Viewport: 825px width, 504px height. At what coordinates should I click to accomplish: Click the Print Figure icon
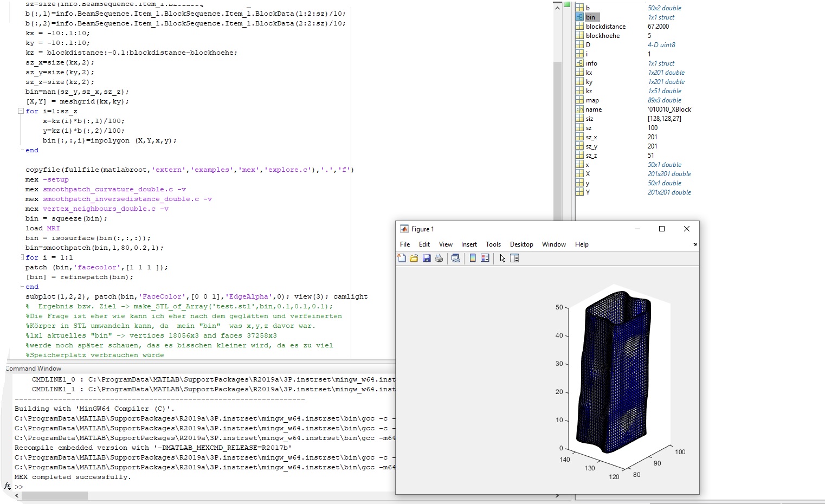pos(439,259)
